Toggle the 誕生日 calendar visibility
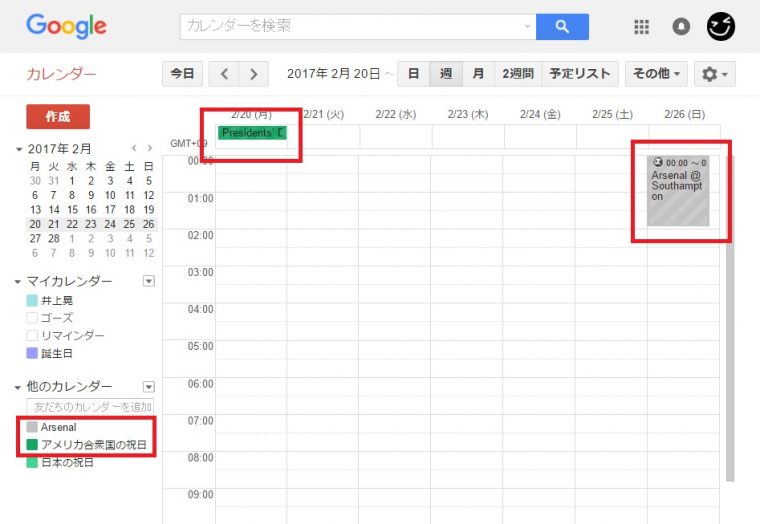Screen dimensions: 760x524 [x=32, y=353]
